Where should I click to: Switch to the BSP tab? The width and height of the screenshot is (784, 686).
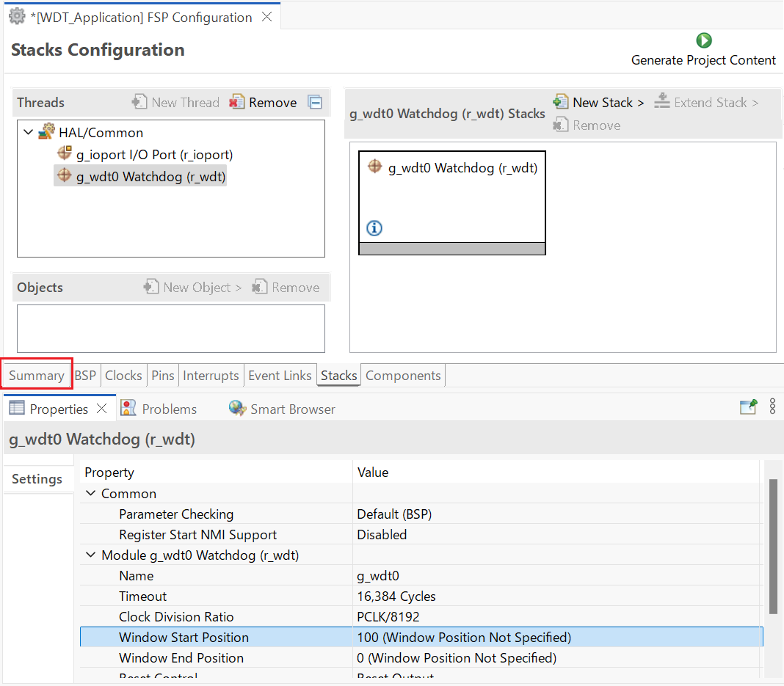pyautogui.click(x=85, y=375)
